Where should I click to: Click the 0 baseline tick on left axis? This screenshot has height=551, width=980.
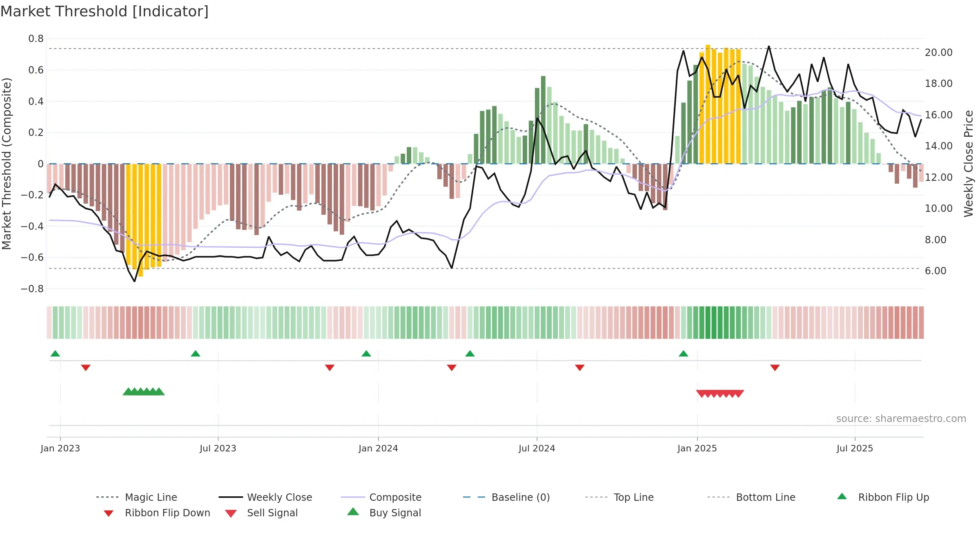(40, 164)
